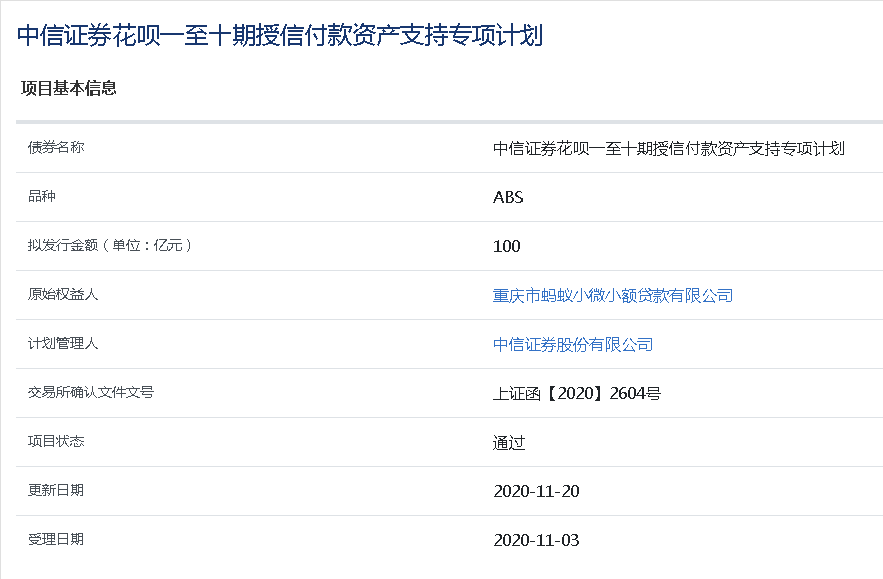This screenshot has height=579, width=883.
Task: Click the 受理日期 label
Action: pyautogui.click(x=56, y=539)
